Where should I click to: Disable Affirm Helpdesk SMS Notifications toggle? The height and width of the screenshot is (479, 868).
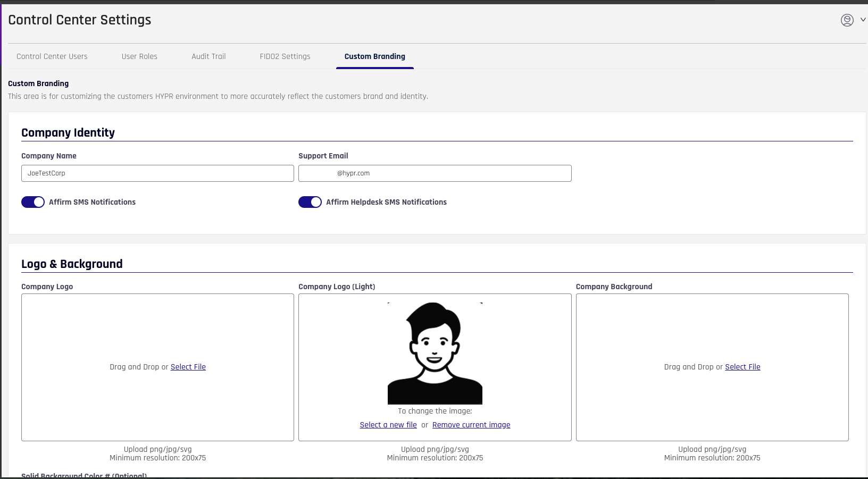click(310, 202)
